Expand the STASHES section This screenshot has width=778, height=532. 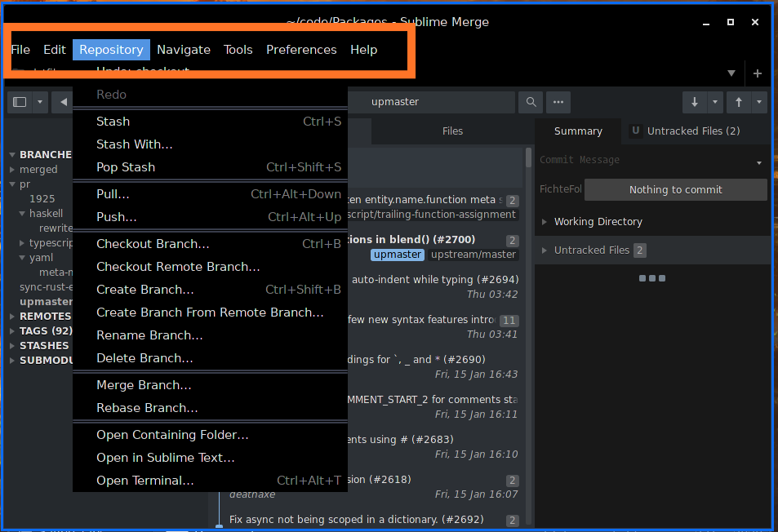pos(12,346)
